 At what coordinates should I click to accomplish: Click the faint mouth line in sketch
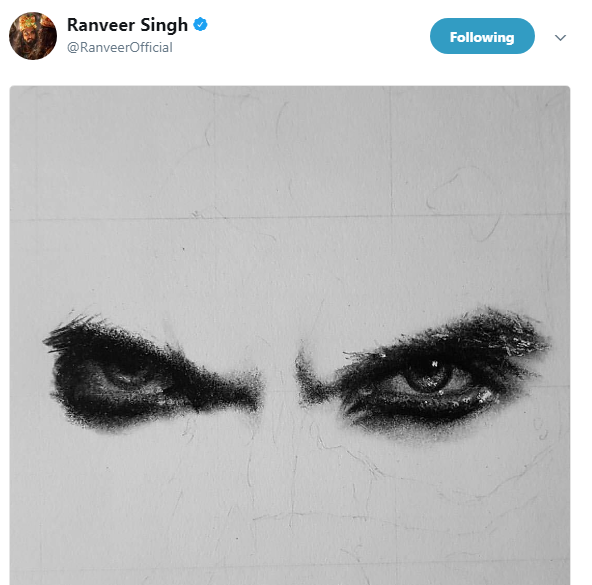310,517
